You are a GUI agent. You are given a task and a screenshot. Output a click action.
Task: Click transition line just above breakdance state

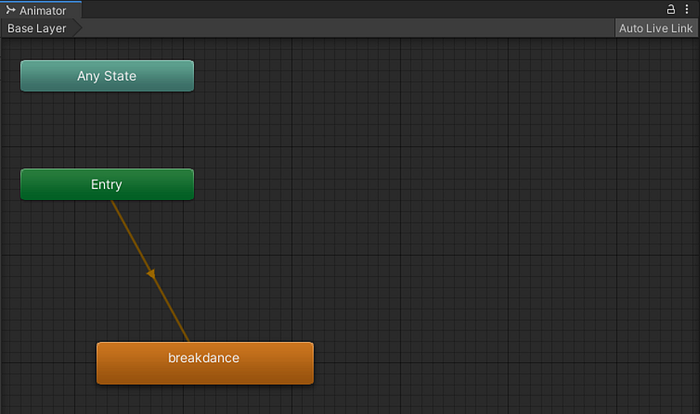[x=183, y=330]
